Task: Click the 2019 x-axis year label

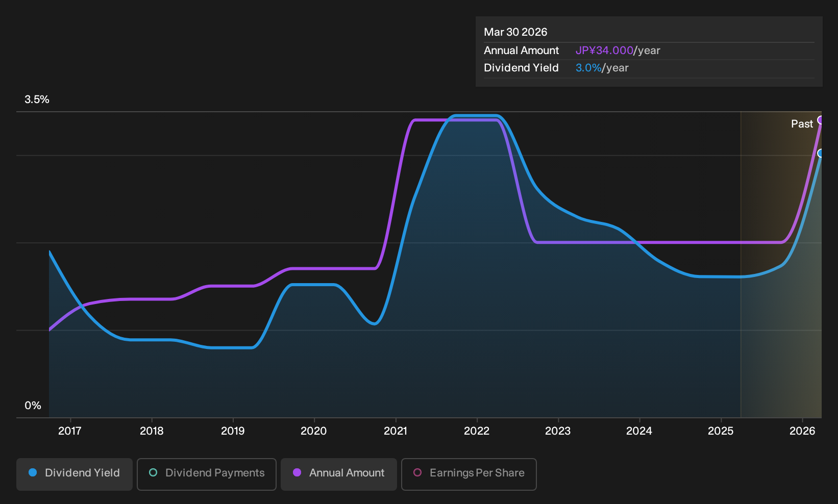Action: pos(233,431)
